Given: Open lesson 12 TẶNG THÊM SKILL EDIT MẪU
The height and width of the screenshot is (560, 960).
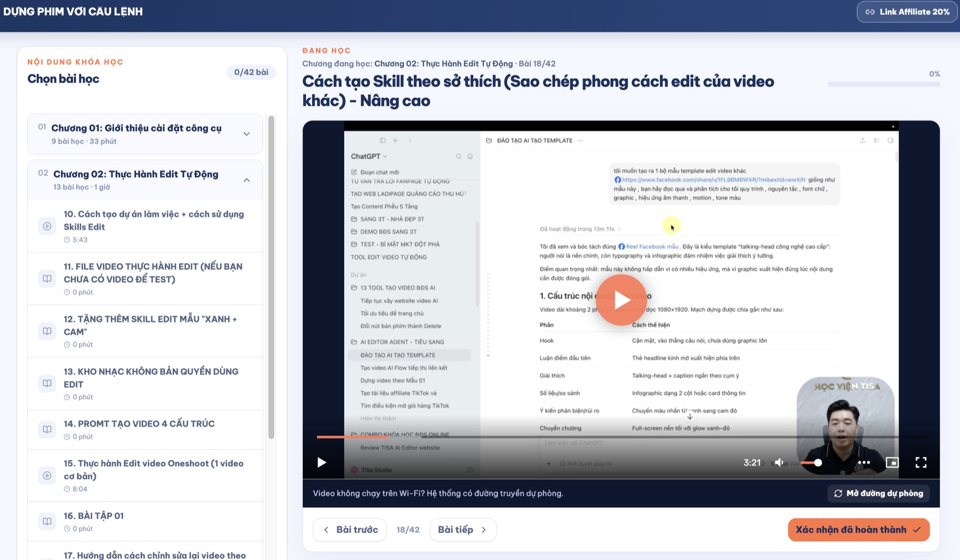Looking at the screenshot, I should pos(145,331).
